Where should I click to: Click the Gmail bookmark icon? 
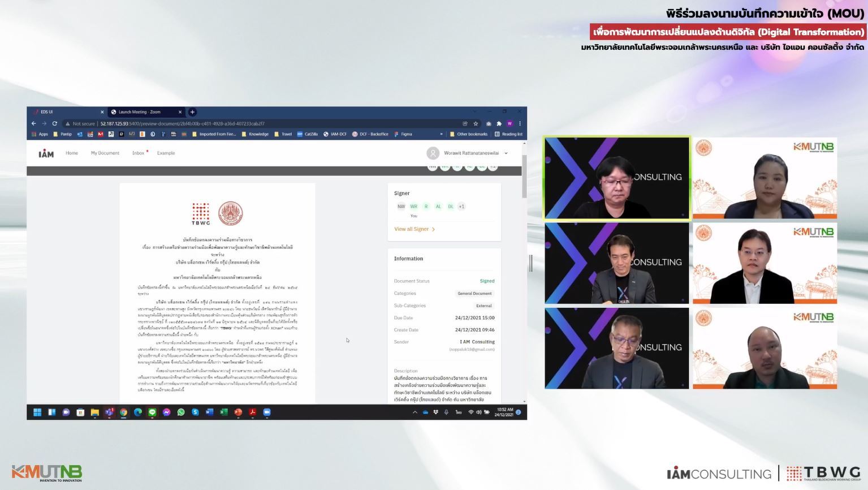coord(101,134)
